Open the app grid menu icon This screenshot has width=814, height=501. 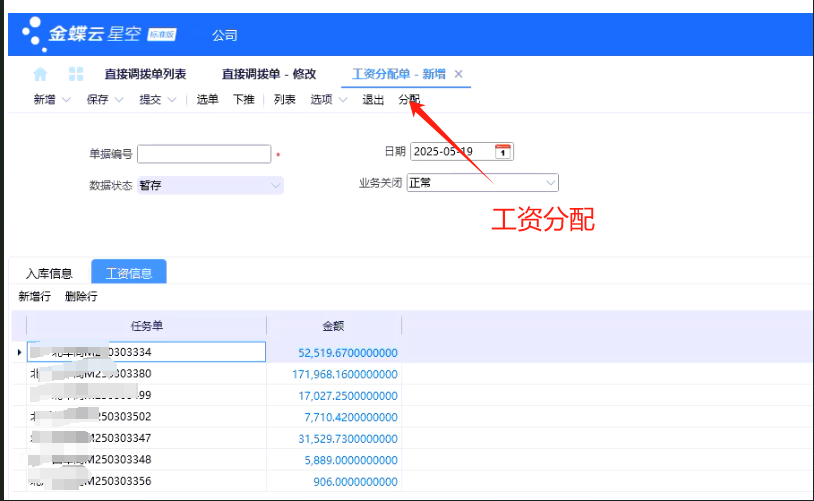[x=76, y=74]
